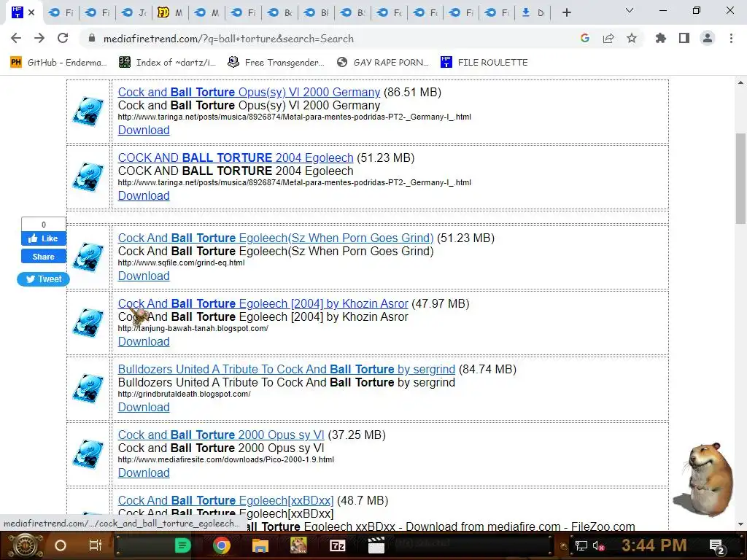Open the Sz When Porn Goes Grind link

pyautogui.click(x=276, y=238)
